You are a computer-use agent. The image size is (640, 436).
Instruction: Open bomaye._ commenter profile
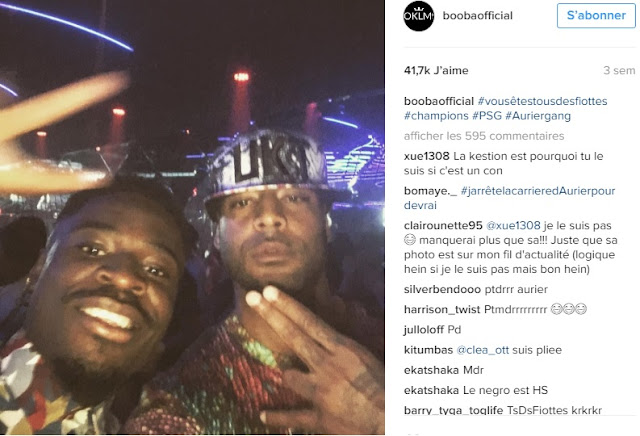[431, 191]
